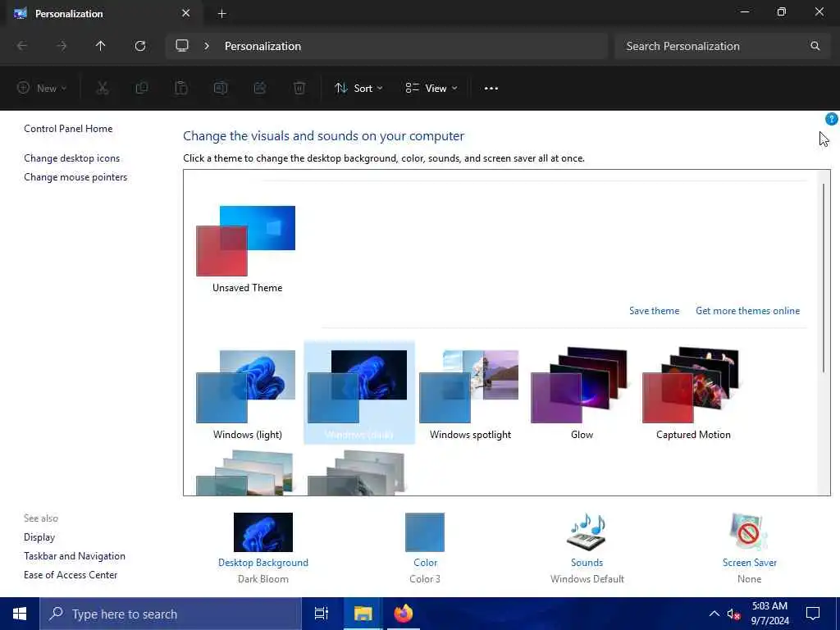Open the blue Help icon
This screenshot has width=840, height=630.
pos(831,119)
